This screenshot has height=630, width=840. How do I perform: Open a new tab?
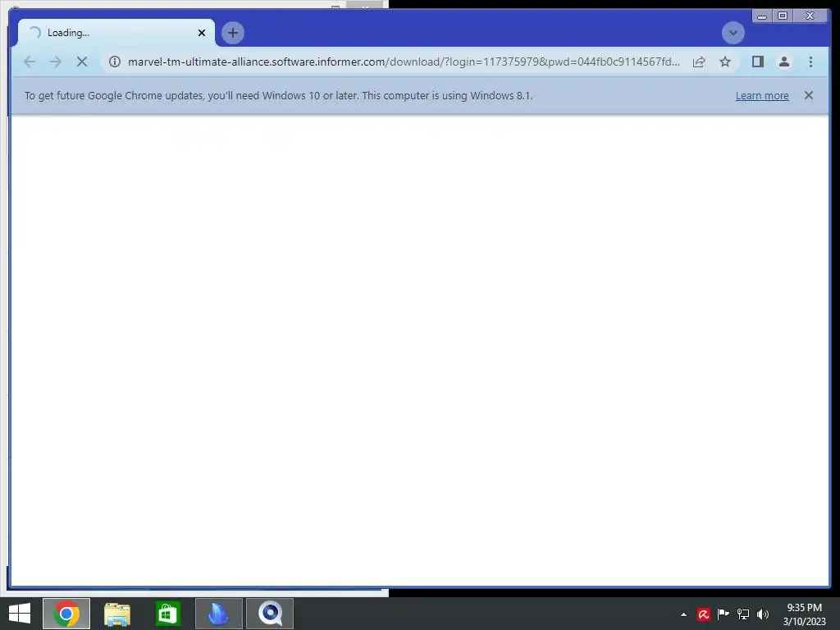click(x=232, y=33)
